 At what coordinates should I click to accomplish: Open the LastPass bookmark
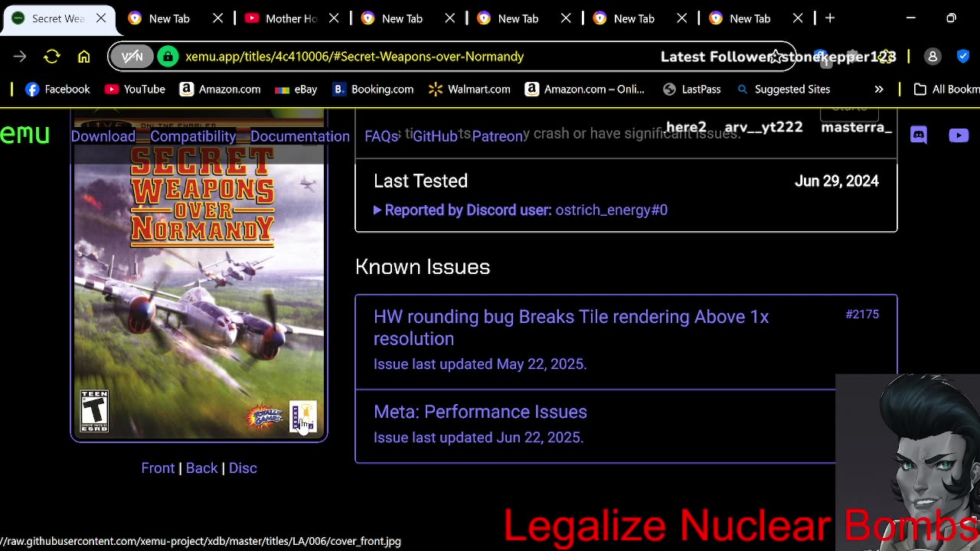692,90
